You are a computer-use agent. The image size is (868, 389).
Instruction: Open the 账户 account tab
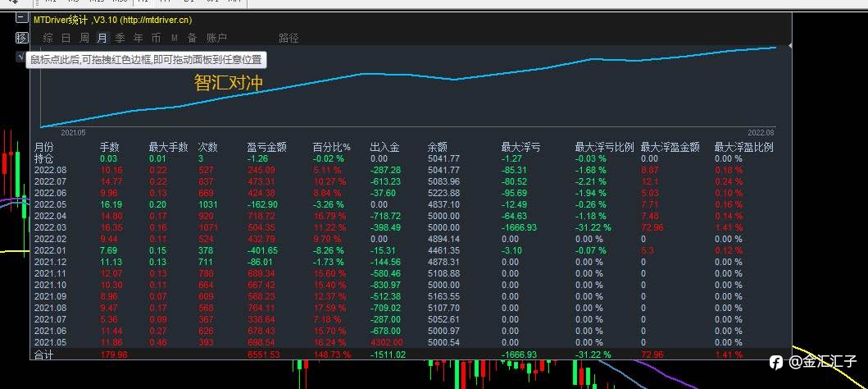point(216,39)
